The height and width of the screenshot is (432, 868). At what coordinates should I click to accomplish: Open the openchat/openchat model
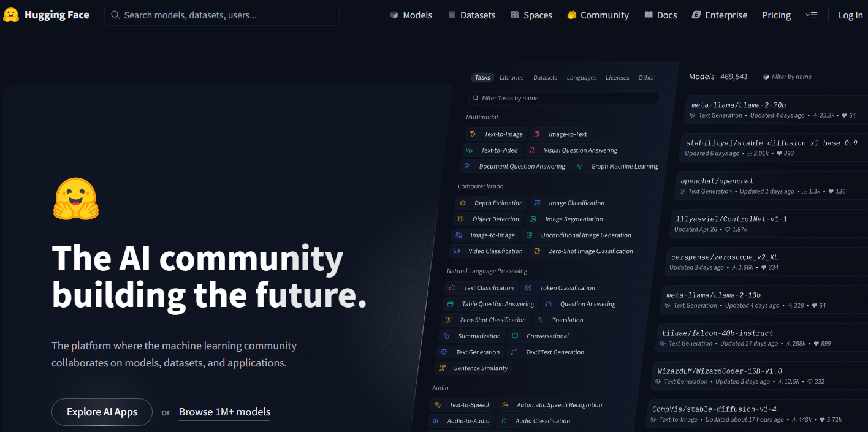point(772,186)
